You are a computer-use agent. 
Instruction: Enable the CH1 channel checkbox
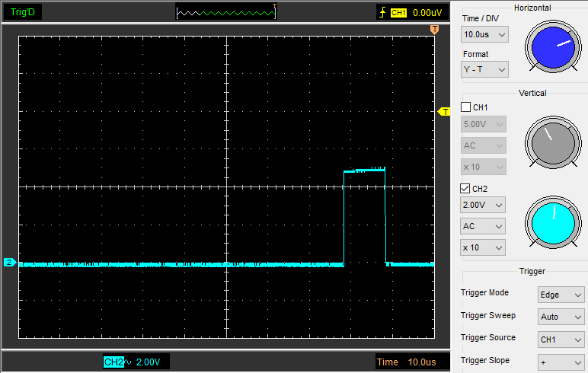466,107
